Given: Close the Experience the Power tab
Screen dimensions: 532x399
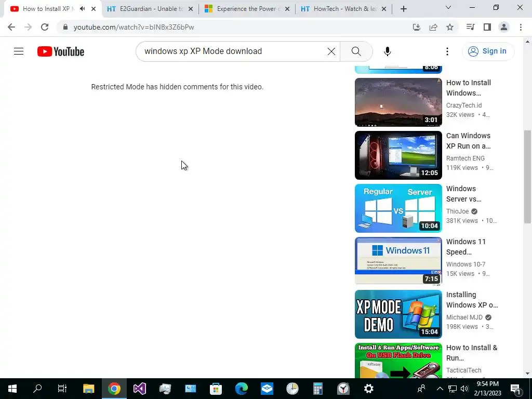Looking at the screenshot, I should (287, 9).
